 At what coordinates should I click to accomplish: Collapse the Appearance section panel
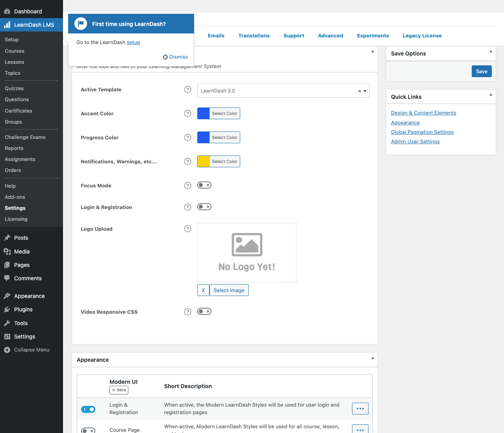click(372, 358)
